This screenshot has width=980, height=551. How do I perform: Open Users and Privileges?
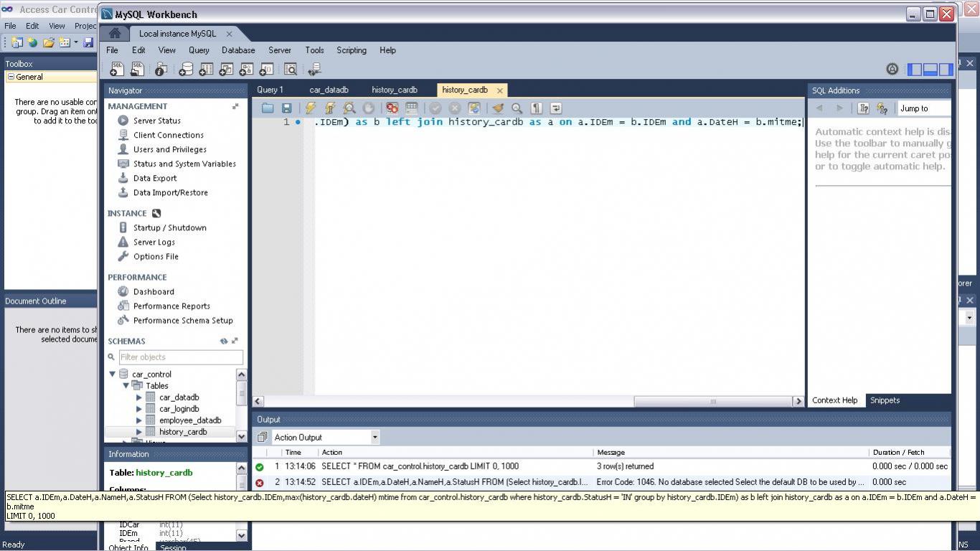170,149
